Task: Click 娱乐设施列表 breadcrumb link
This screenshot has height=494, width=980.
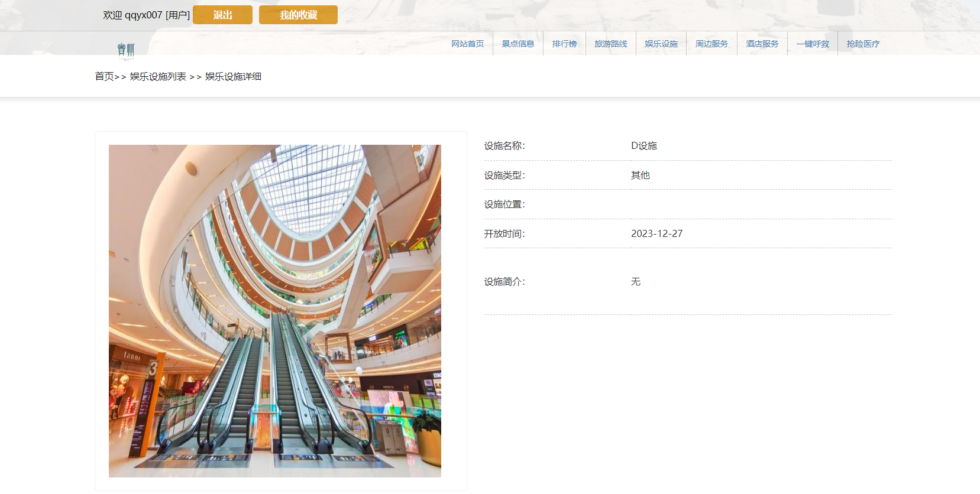Action: click(x=158, y=76)
